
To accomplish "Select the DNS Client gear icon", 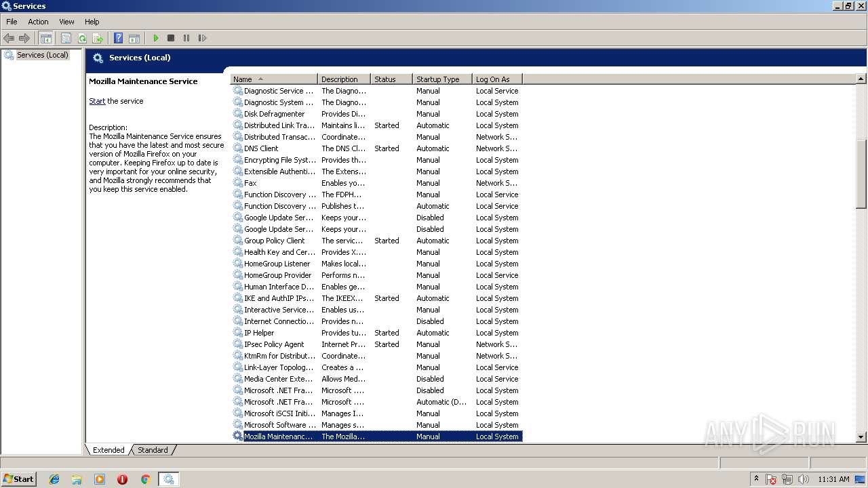I will click(x=238, y=148).
